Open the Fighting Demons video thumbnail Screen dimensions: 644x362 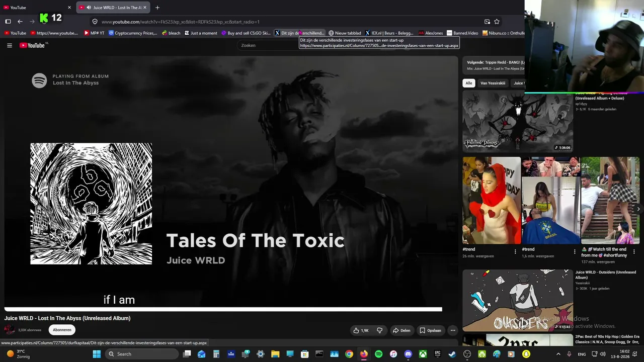pos(518,121)
